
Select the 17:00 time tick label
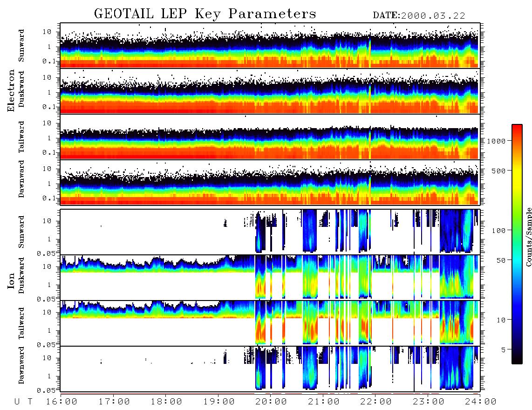[114, 402]
